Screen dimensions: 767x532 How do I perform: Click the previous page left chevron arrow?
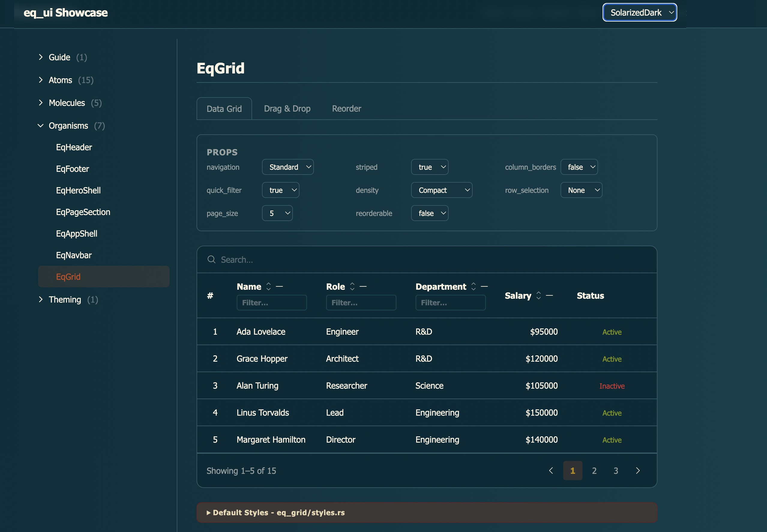[x=551, y=470]
